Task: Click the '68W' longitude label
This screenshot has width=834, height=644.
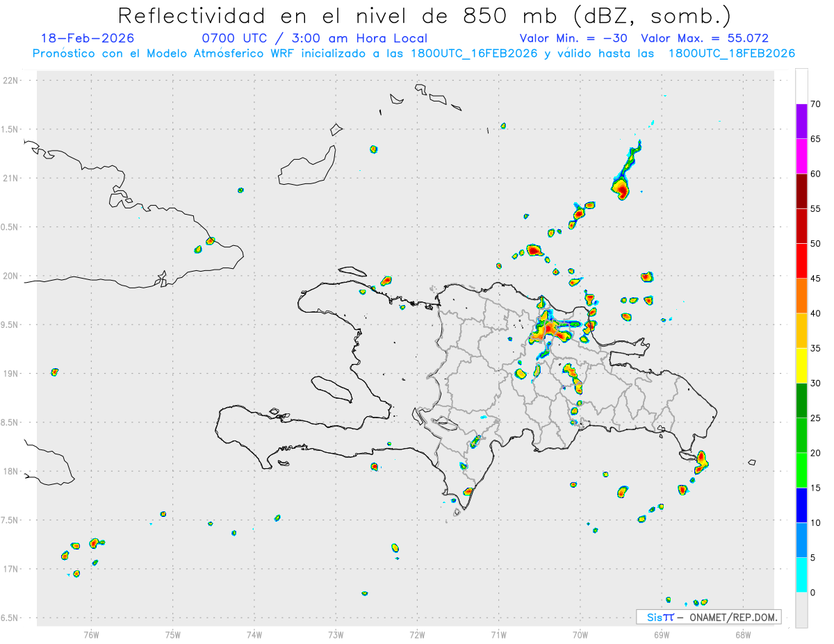Action: pos(743,635)
